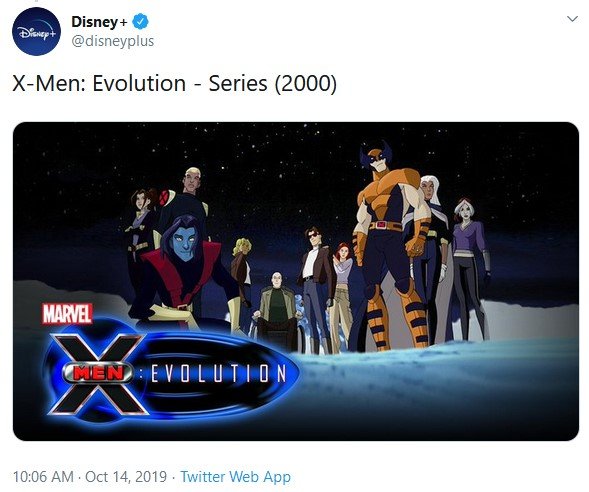Open the Disney+ display name
Viewport: 589px width, 492px height.
point(99,22)
